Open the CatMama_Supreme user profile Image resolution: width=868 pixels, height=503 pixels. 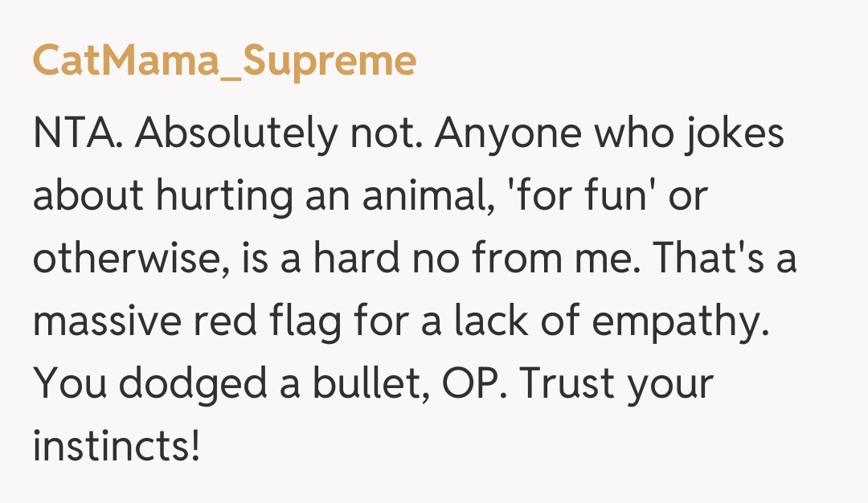224,61
